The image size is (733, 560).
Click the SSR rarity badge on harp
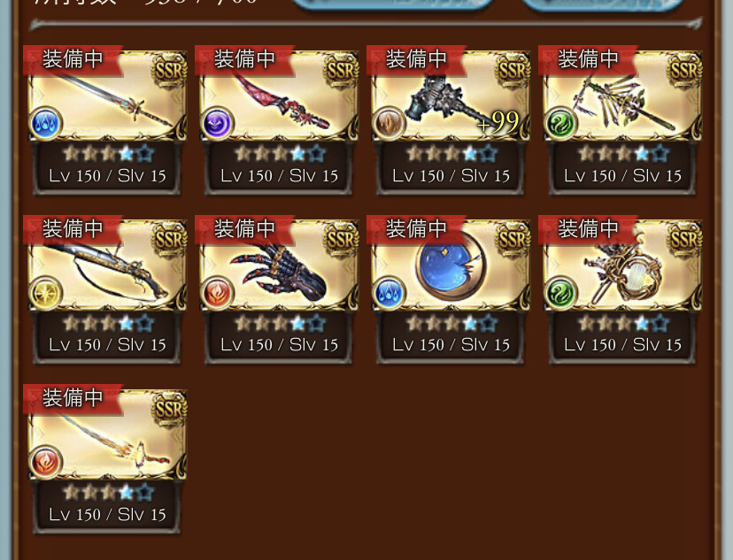pos(685,239)
